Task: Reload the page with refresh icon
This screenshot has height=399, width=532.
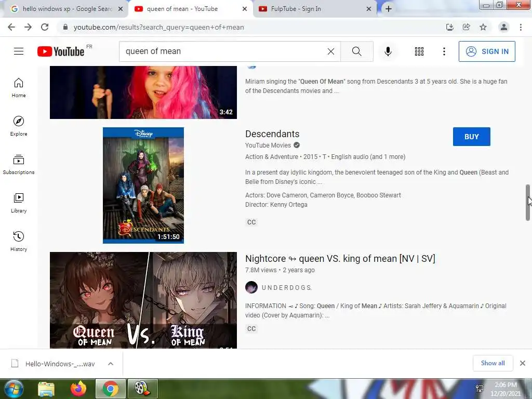Action: [45, 27]
